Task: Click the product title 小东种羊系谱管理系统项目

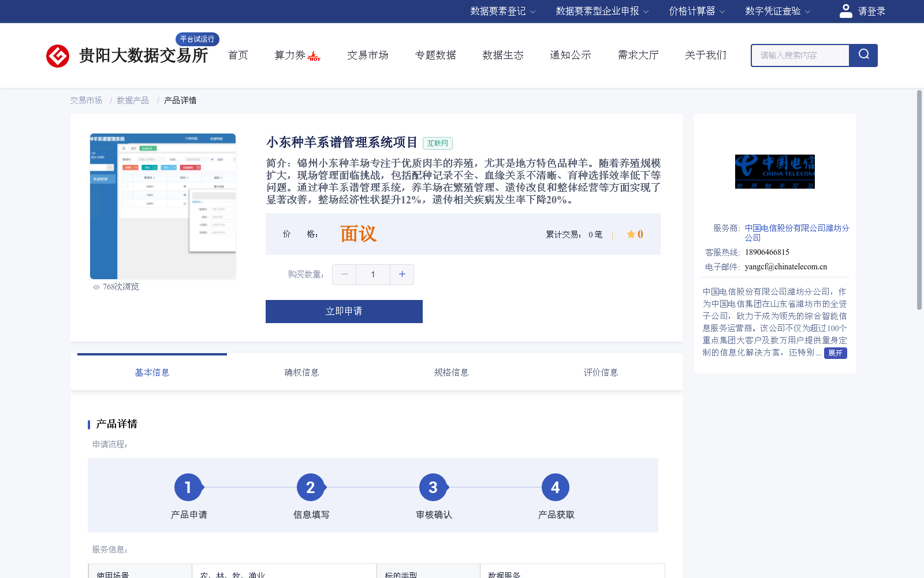Action: 342,143
